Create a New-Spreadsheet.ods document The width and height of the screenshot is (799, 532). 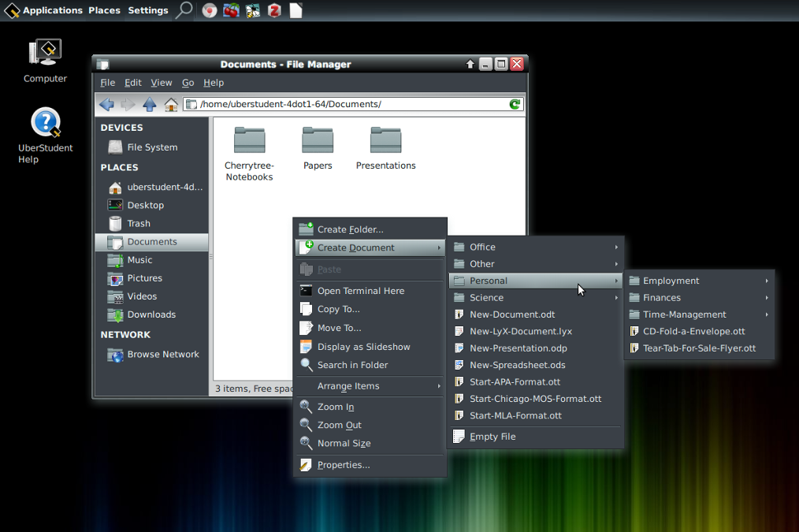pos(517,365)
